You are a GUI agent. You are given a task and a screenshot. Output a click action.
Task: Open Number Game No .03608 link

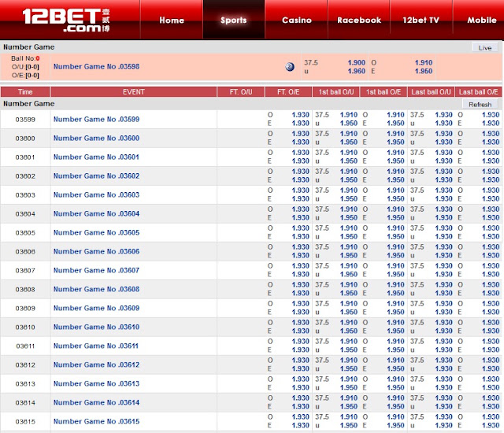click(96, 289)
